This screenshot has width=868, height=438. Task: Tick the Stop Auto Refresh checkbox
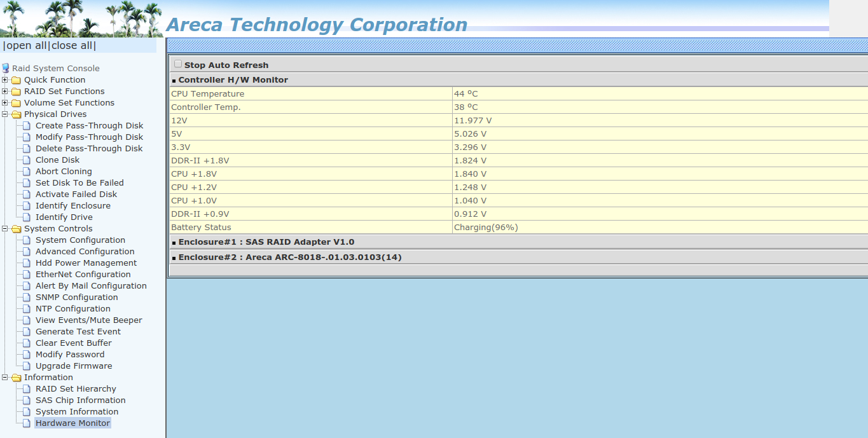(x=178, y=64)
